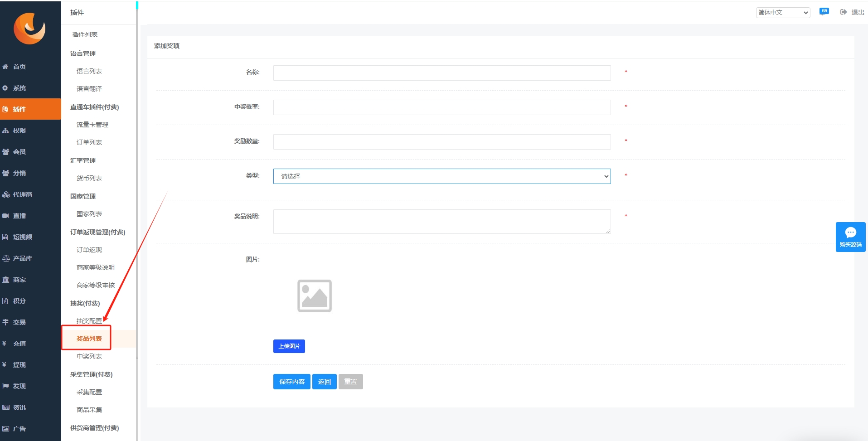Screen dimensions: 868x441
Task: Click the 上传图片 button
Action: pyautogui.click(x=289, y=346)
